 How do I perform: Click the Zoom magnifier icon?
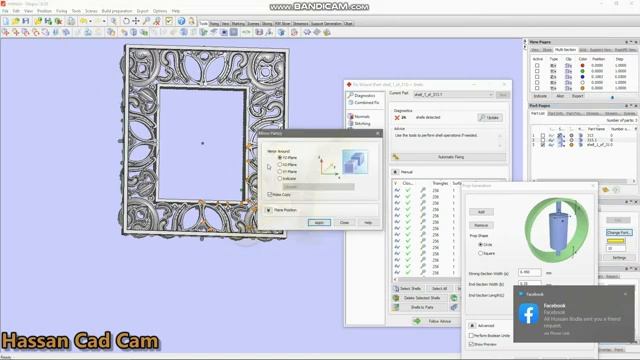point(146,21)
